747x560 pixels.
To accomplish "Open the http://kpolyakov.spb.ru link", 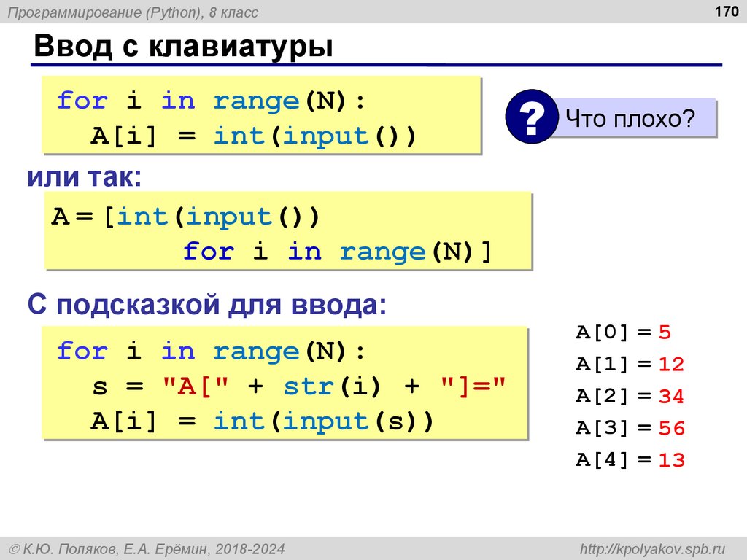I will tap(652, 549).
